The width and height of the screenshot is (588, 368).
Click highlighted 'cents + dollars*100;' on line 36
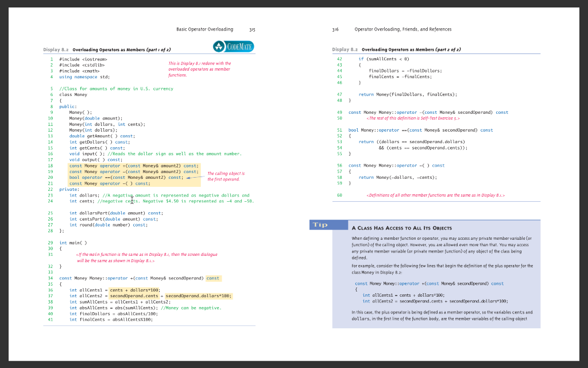pyautogui.click(x=134, y=290)
